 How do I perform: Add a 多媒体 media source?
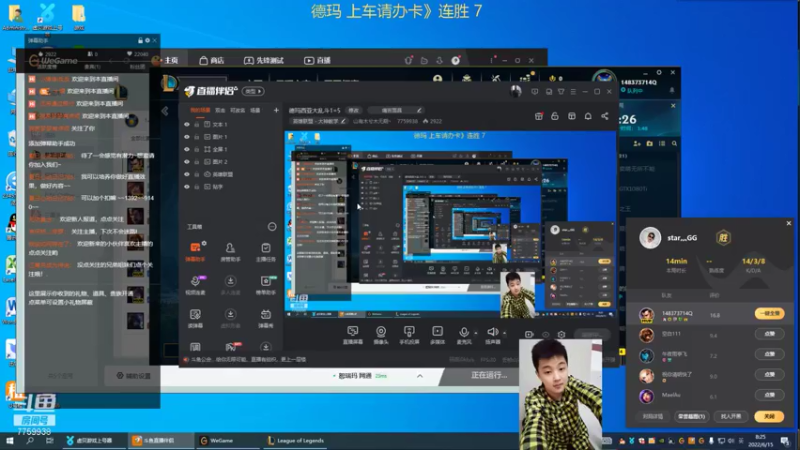click(x=437, y=335)
